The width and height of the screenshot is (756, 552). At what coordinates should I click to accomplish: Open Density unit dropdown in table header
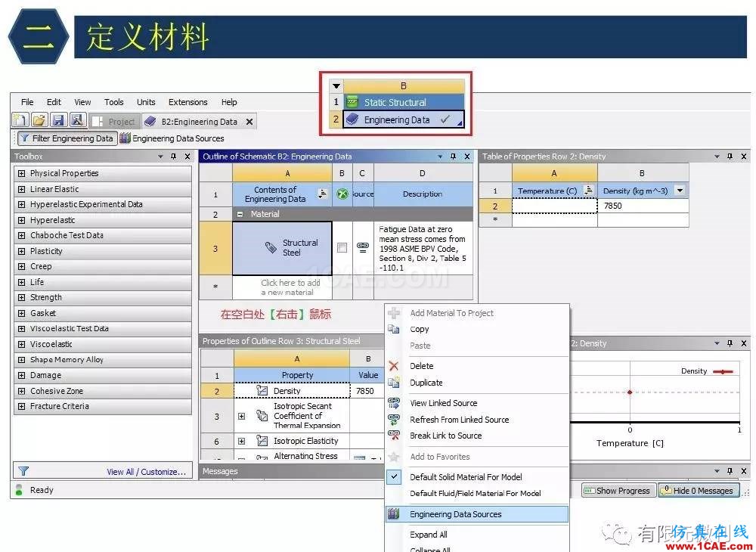pos(680,191)
